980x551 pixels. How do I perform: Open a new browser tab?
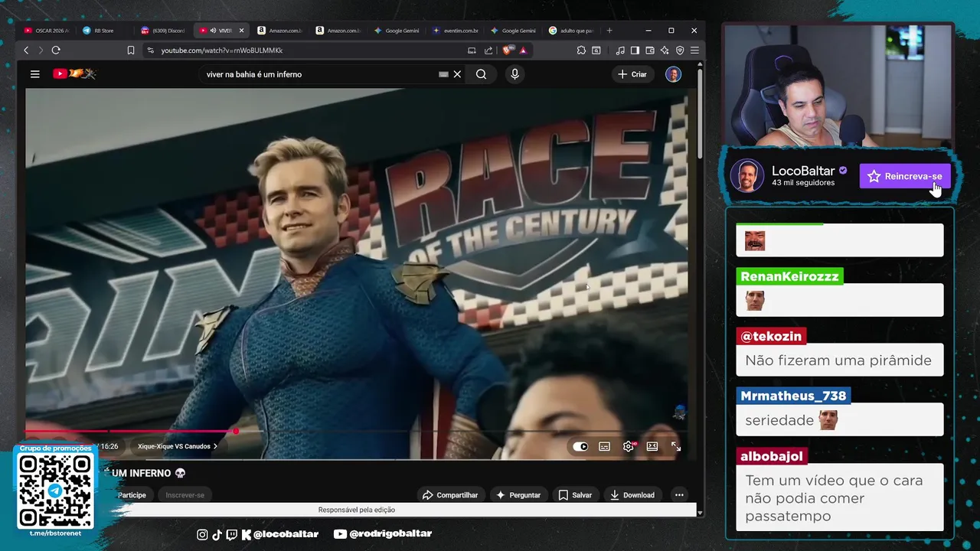[x=609, y=31]
